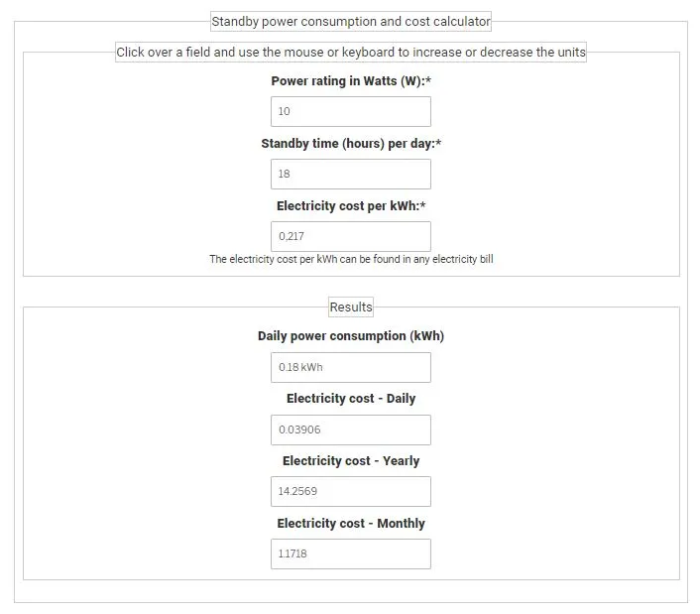
Task: Click the Standby power consumption calculator title
Action: [x=351, y=22]
